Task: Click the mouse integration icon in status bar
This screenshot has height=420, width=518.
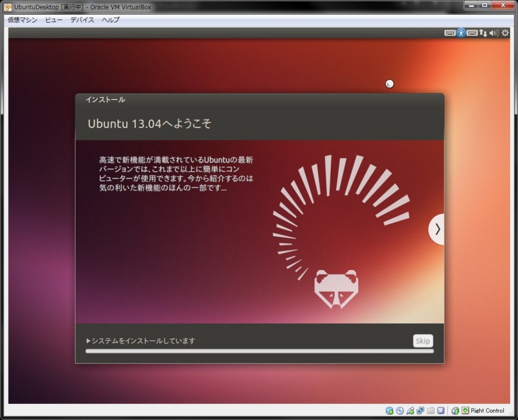Action: click(x=455, y=411)
